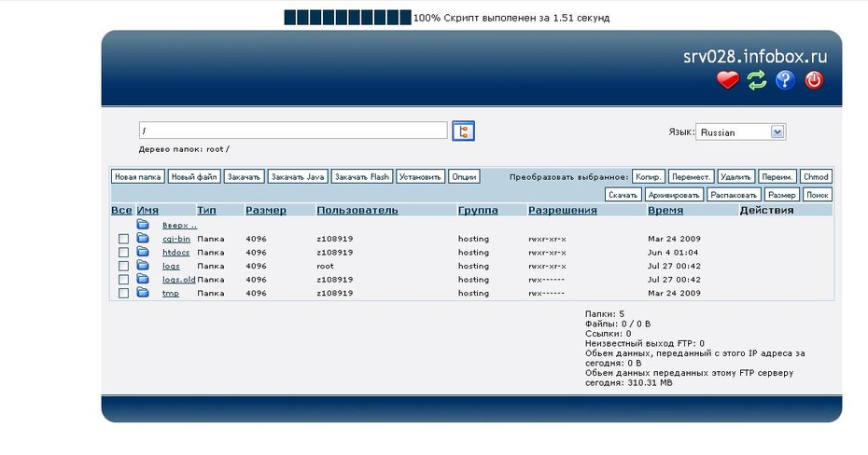The image size is (868, 455).
Task: Refresh with the green arrows icon
Action: [756, 80]
